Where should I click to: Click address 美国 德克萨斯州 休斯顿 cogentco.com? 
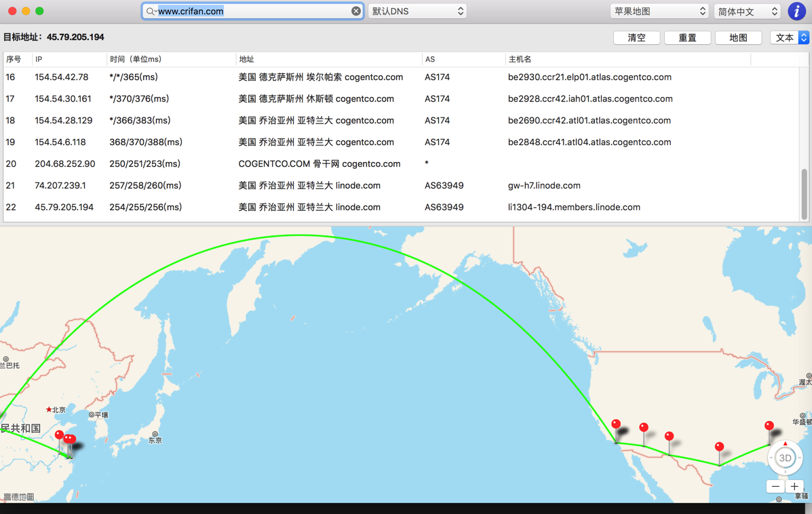tap(316, 99)
